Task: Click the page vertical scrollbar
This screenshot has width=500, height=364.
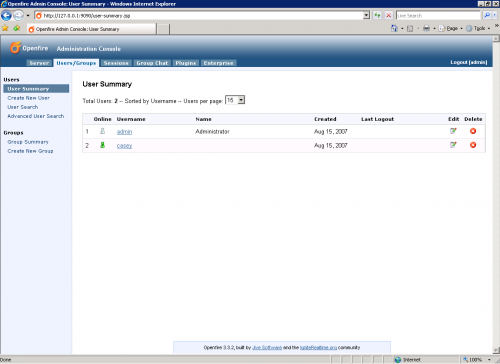Action: click(496, 193)
